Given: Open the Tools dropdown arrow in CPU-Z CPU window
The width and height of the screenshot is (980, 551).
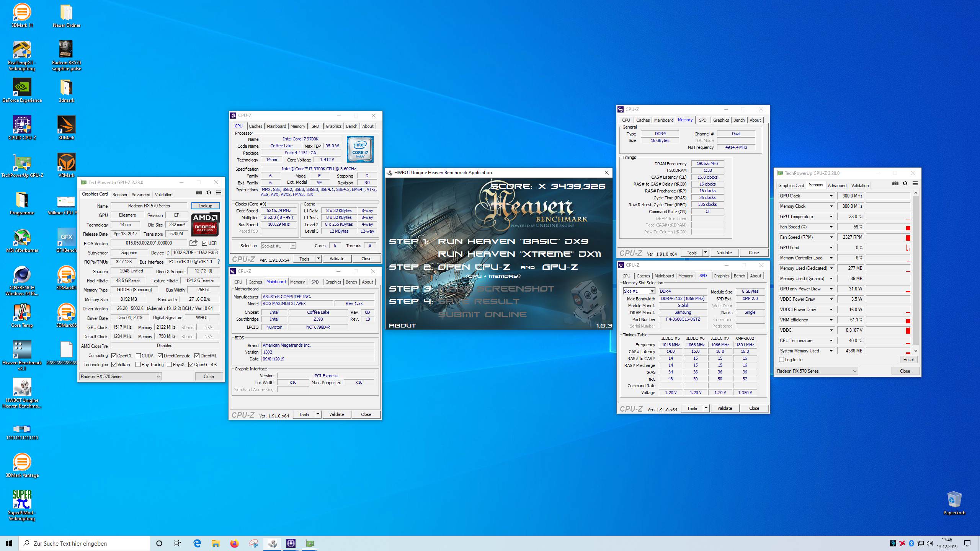Looking at the screenshot, I should coord(318,259).
